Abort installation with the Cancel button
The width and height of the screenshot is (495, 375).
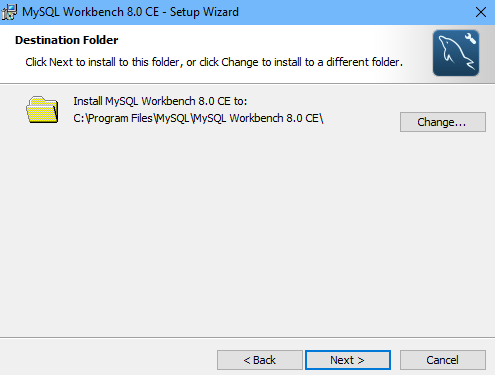443,360
